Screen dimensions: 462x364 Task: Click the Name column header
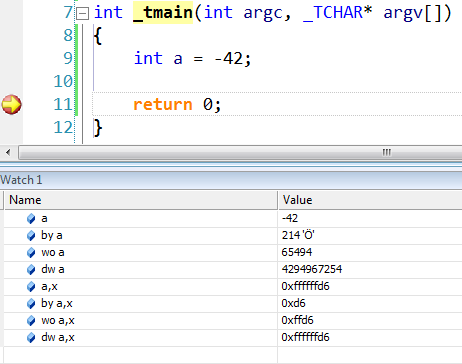25,200
